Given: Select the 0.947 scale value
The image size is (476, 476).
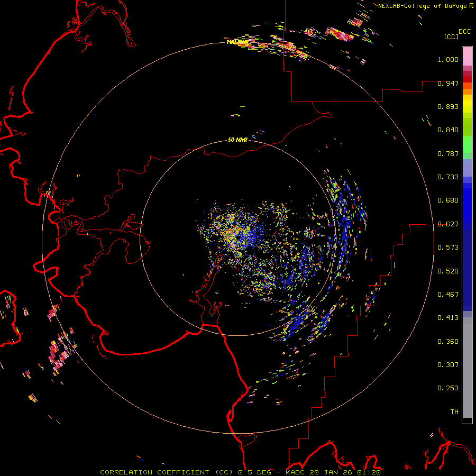Looking at the screenshot, I should click(448, 83).
